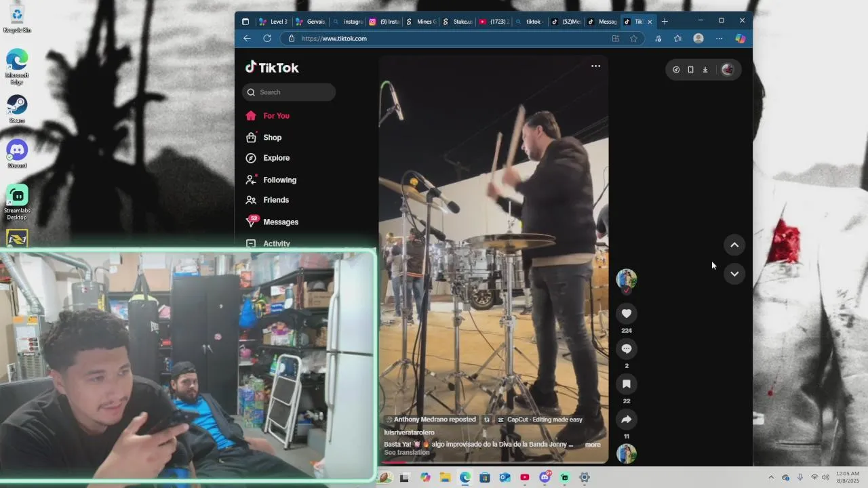
Task: Open the Steam desktop shortcut
Action: (x=17, y=109)
